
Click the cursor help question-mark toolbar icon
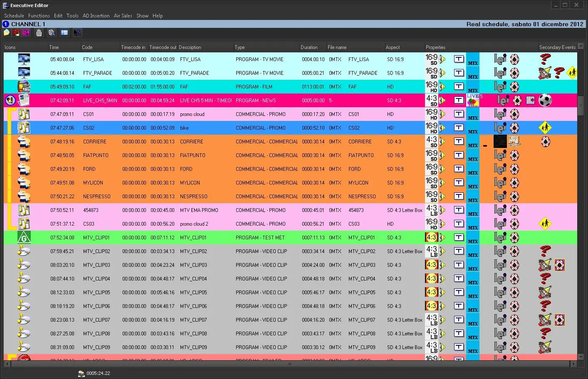77,32
